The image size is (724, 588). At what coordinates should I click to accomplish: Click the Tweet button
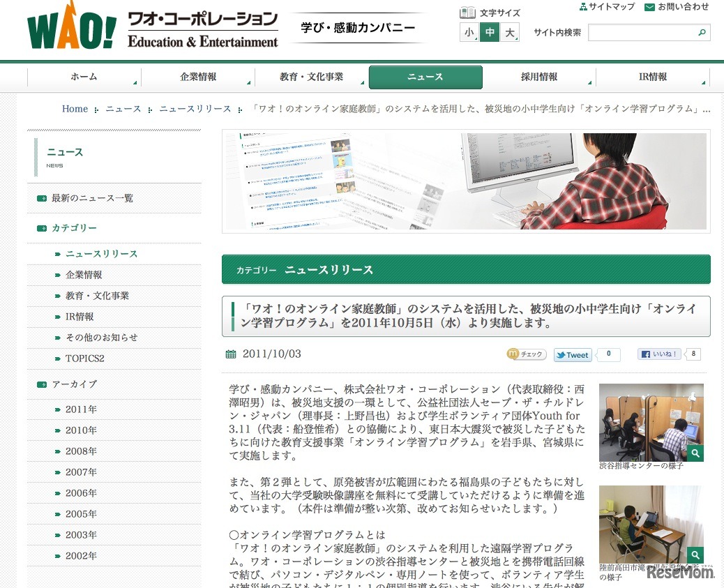tap(573, 355)
